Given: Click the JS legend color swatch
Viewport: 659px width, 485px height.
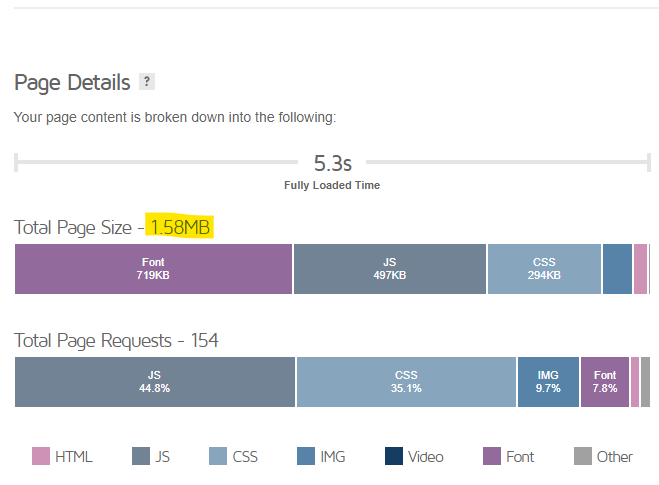Looking at the screenshot, I should [x=141, y=456].
